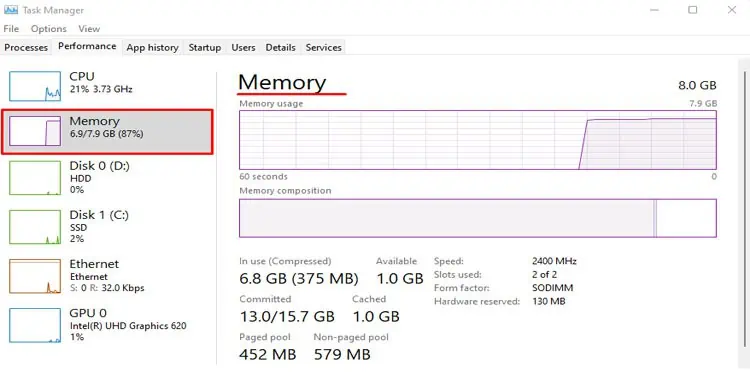Image resolution: width=750 pixels, height=375 pixels.
Task: Click the Ethernet heading in sidebar
Action: click(94, 264)
